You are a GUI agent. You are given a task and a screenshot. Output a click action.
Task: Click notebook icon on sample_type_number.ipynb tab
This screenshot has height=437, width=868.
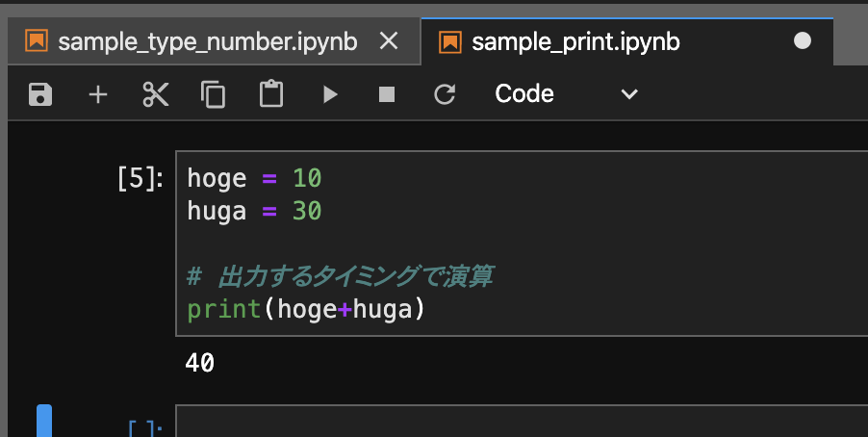(x=38, y=41)
